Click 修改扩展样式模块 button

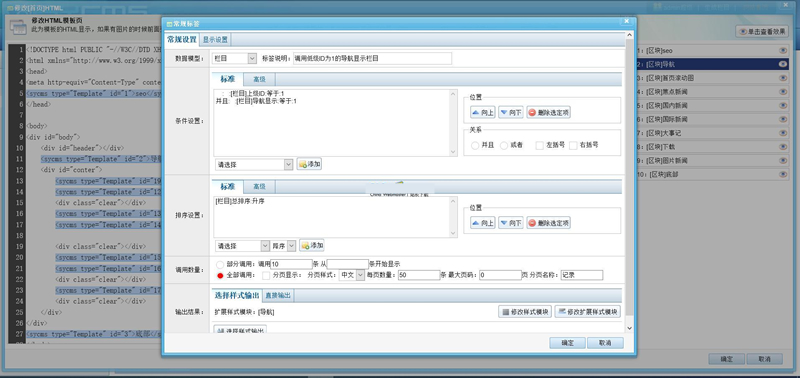click(x=588, y=312)
